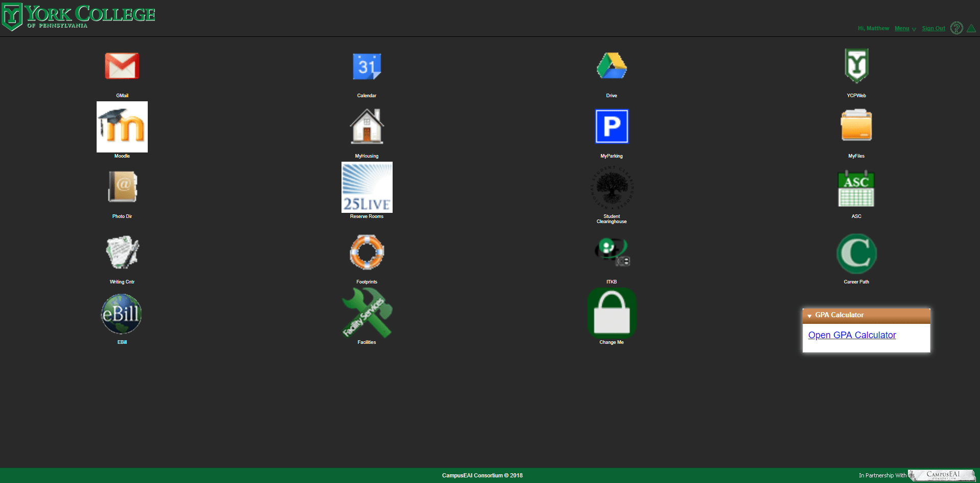Click the green triangle icon beside help

[x=971, y=28]
